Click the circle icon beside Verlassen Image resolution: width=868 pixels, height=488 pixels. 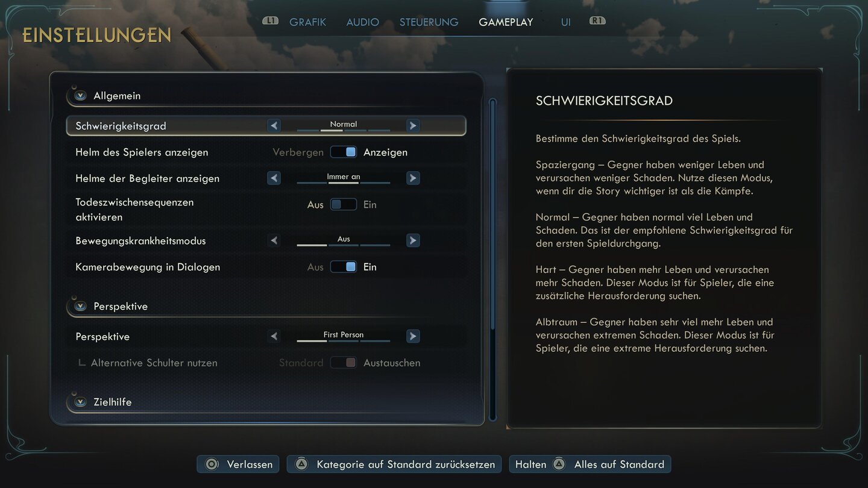tap(212, 465)
